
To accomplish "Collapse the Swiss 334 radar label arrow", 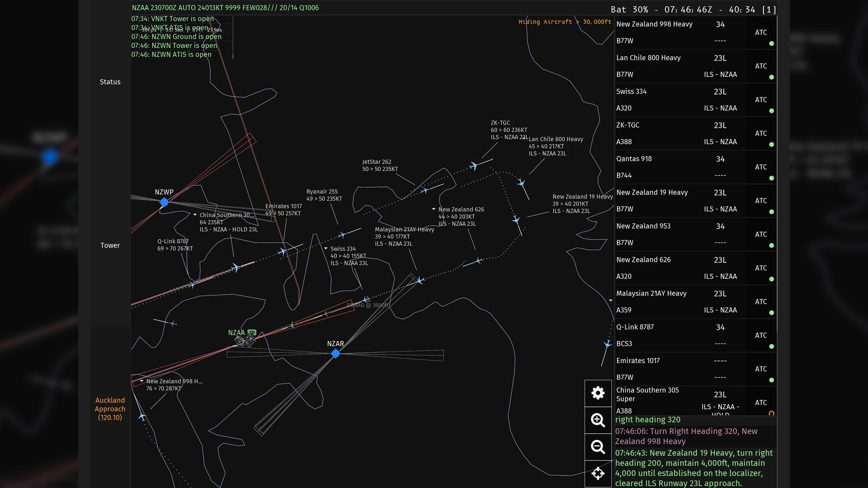I will pyautogui.click(x=326, y=248).
